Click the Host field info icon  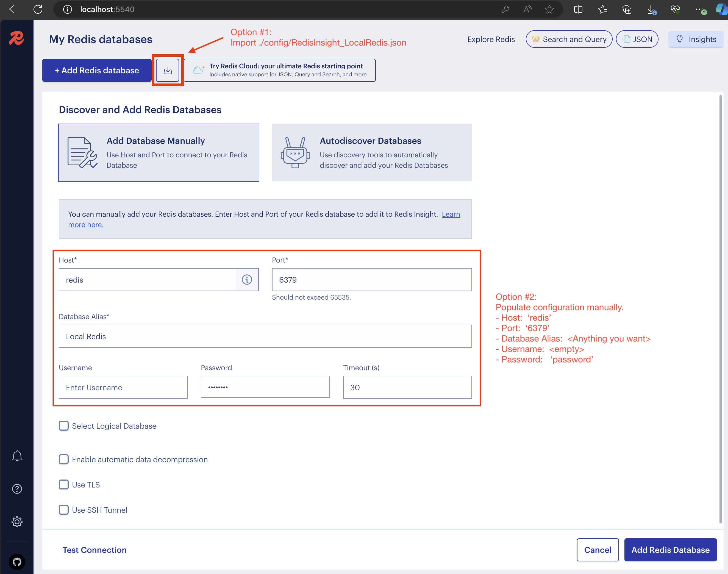pos(247,280)
